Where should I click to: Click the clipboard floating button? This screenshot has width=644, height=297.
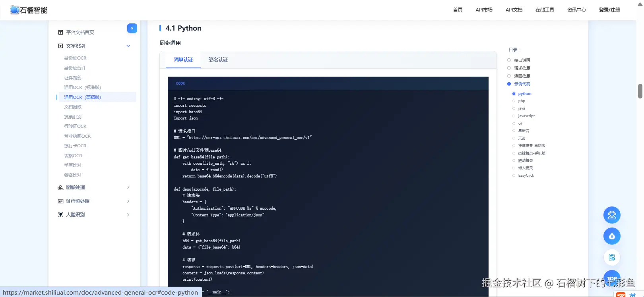(x=612, y=257)
